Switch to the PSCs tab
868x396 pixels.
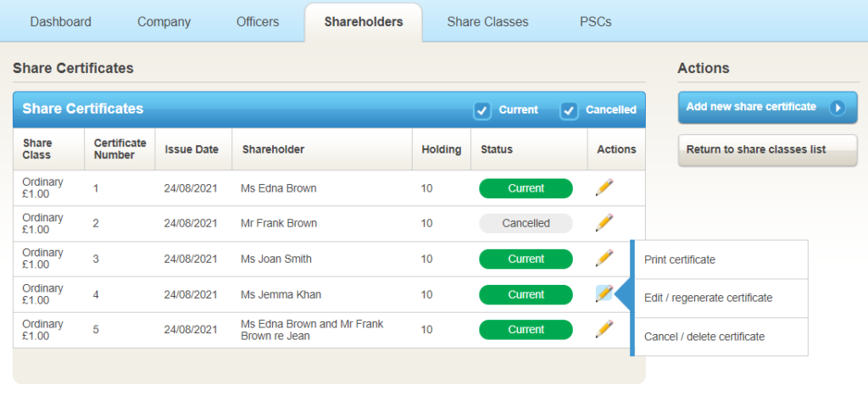click(595, 21)
